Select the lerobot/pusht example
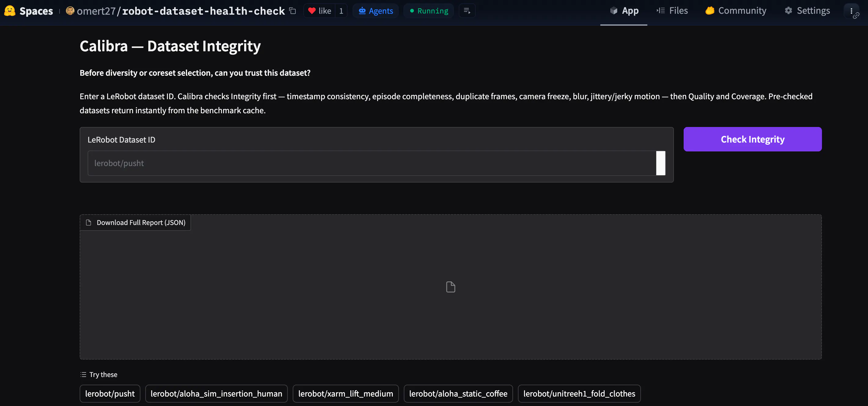Image resolution: width=868 pixels, height=406 pixels. point(110,393)
